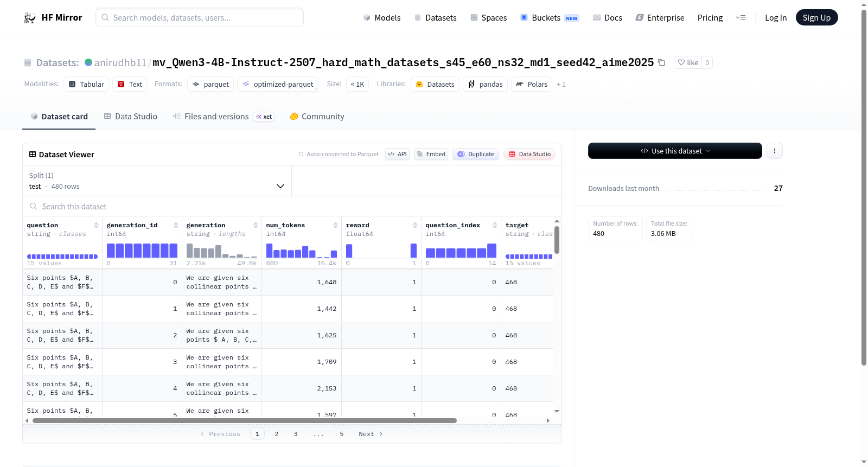Click the Number of rows 480 value
The image size is (868, 467).
tap(598, 234)
